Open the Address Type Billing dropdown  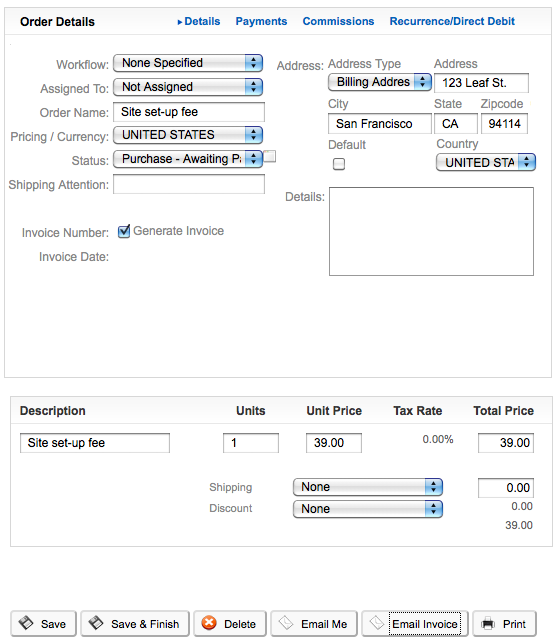coord(380,82)
